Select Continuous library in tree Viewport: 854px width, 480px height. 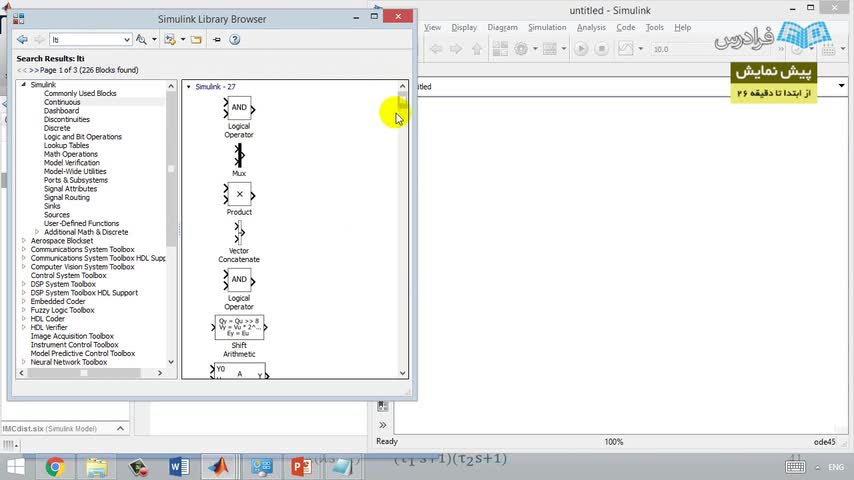click(62, 102)
